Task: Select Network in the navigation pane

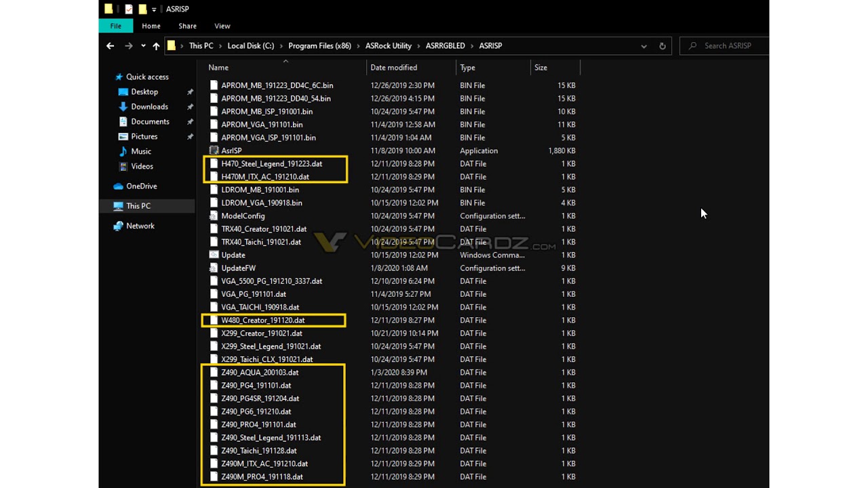Action: click(140, 226)
